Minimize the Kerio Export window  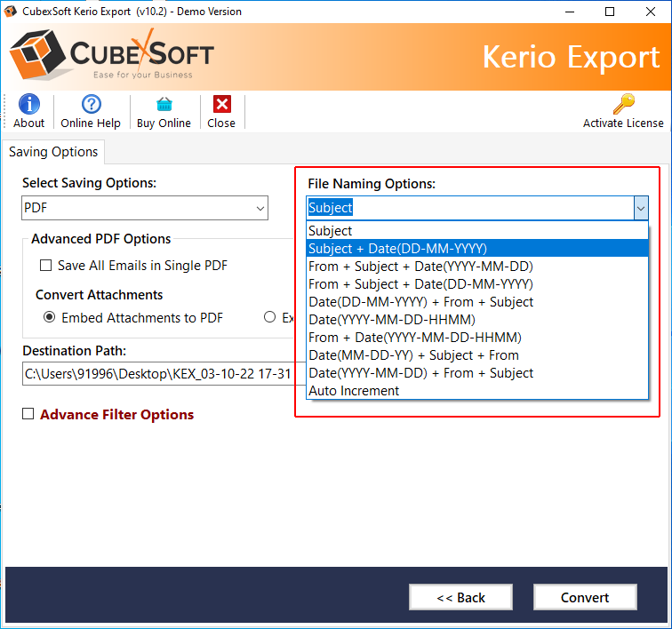click(x=570, y=12)
